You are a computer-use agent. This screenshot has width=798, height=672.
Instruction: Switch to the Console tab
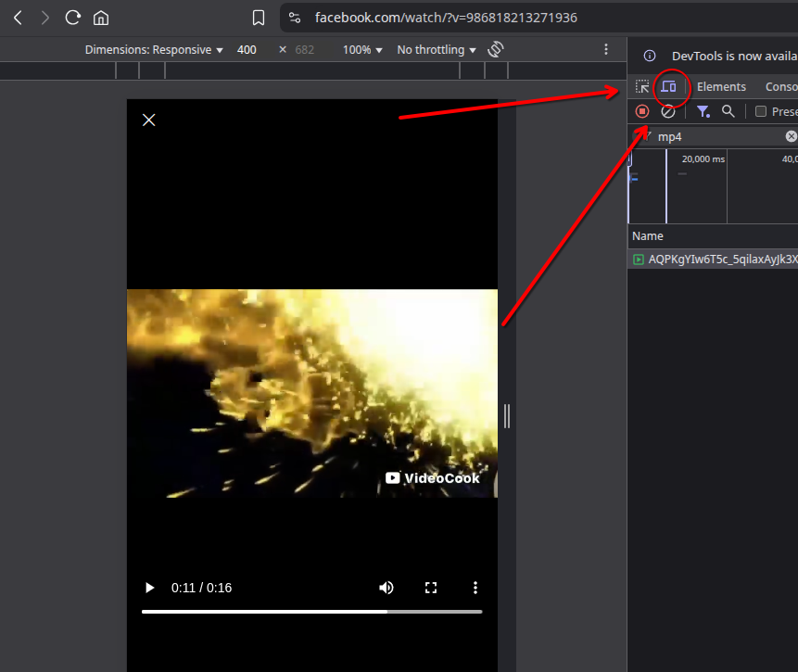coord(781,86)
